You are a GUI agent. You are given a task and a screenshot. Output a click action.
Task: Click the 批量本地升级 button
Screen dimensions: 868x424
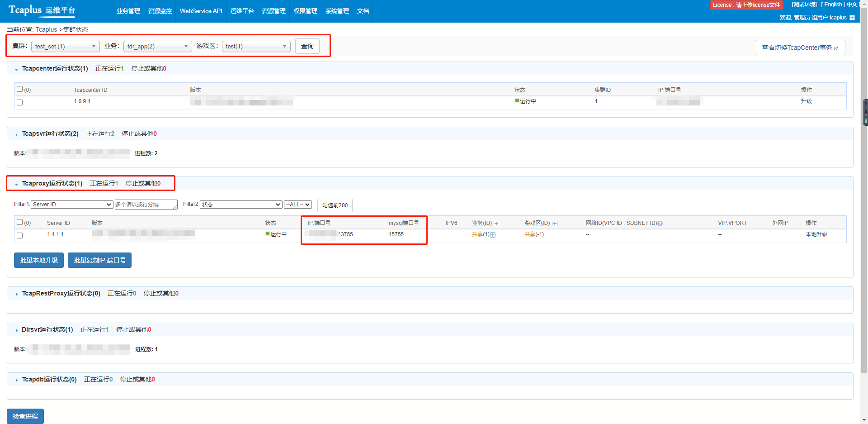39,260
